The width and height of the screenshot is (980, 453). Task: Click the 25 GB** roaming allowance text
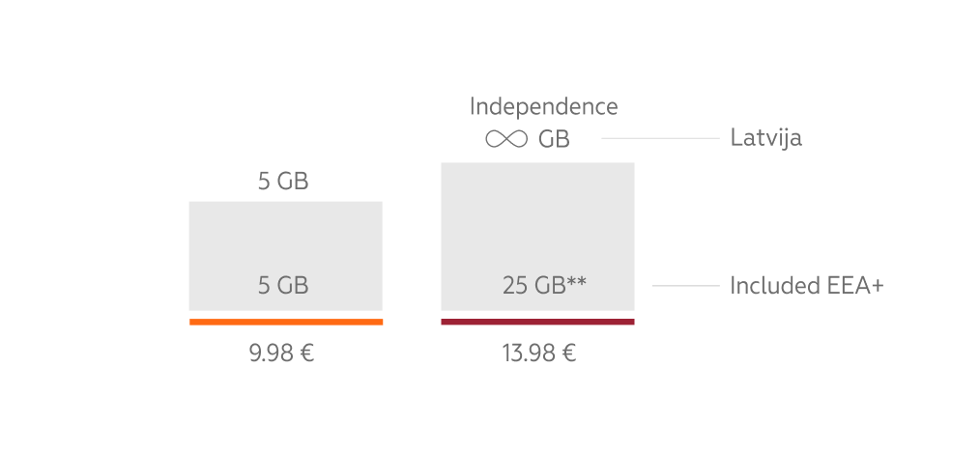pyautogui.click(x=544, y=286)
